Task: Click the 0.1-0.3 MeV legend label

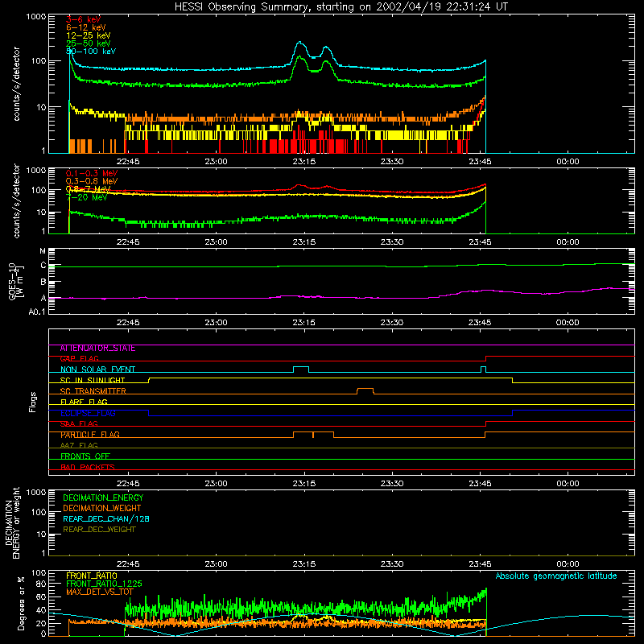Action: 92,173
